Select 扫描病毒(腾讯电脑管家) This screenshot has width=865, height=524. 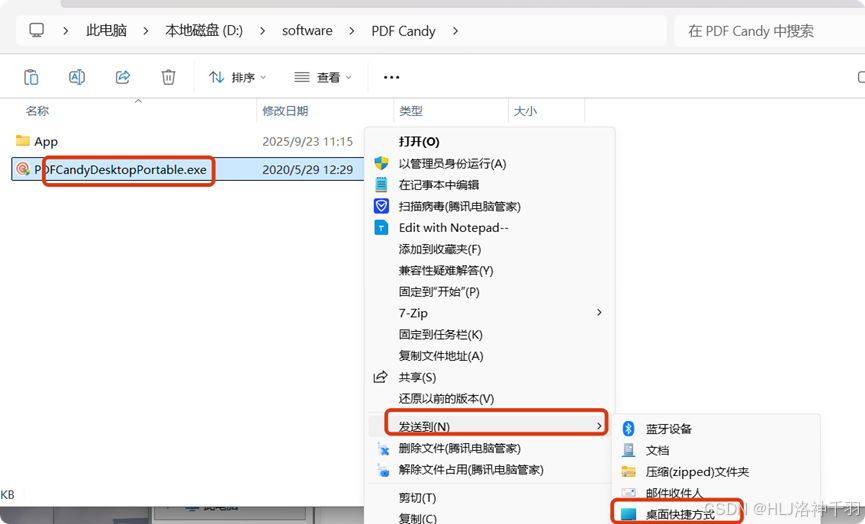(x=460, y=206)
